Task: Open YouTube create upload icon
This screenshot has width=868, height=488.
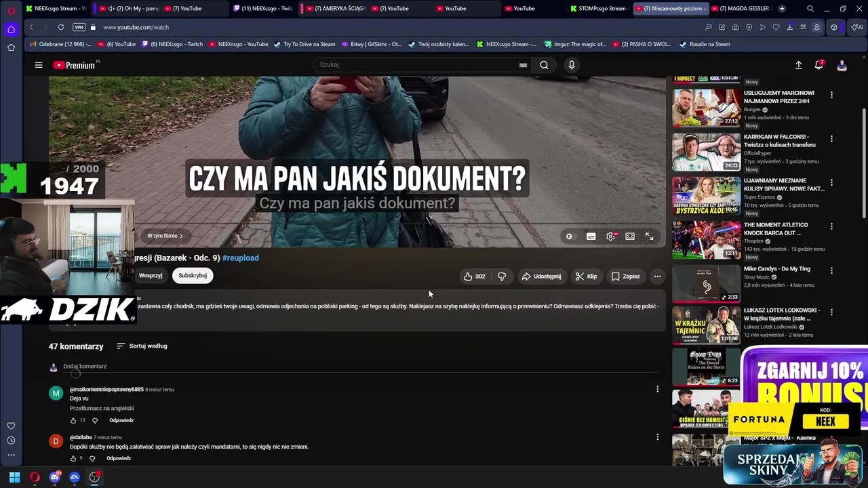Action: point(798,65)
